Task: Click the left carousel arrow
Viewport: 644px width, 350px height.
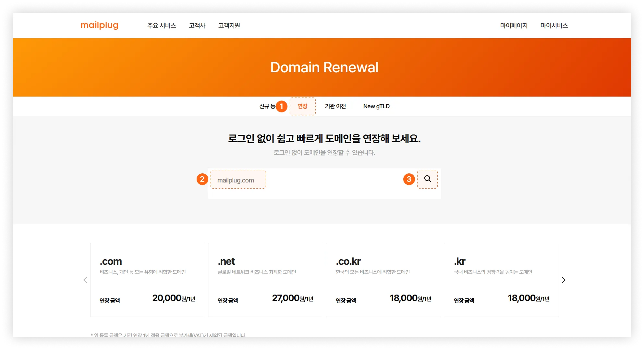Action: pyautogui.click(x=85, y=280)
